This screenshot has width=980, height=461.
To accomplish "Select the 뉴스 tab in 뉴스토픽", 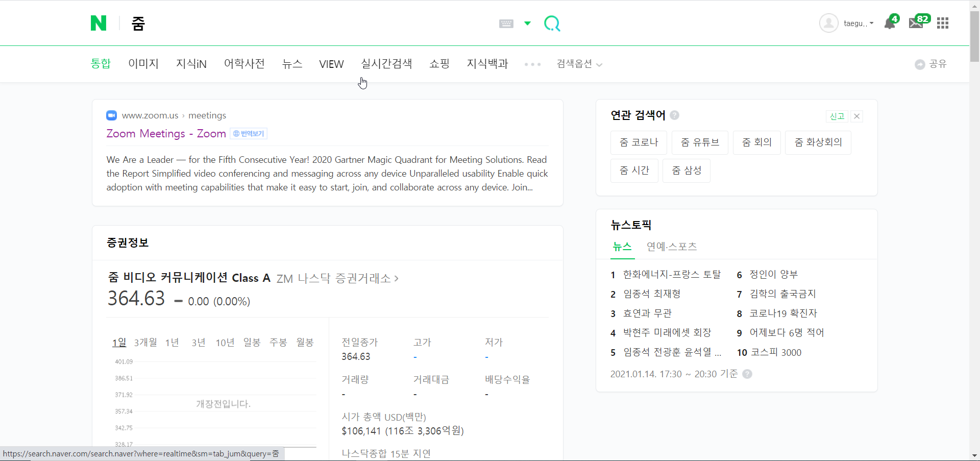I will [x=622, y=247].
